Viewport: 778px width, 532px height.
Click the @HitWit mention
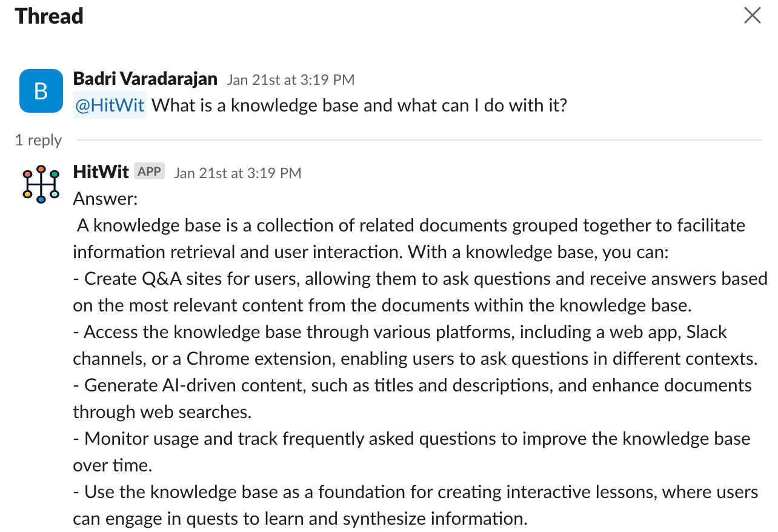[110, 105]
